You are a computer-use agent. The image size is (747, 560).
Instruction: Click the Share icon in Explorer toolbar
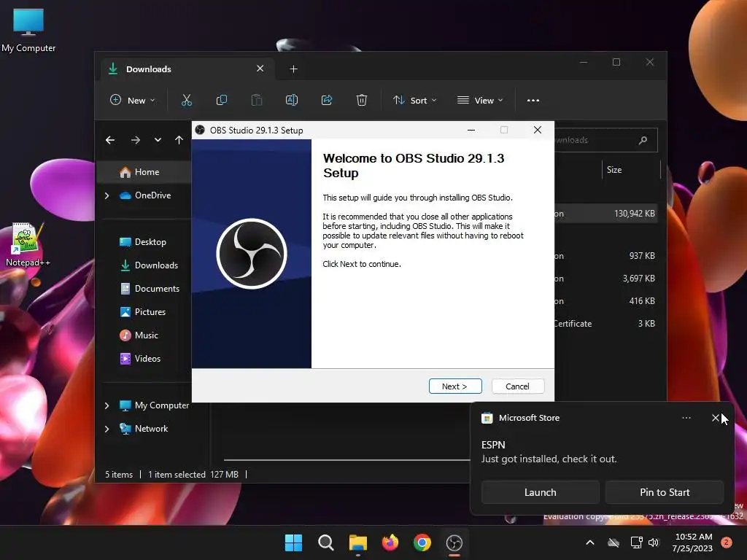point(327,100)
